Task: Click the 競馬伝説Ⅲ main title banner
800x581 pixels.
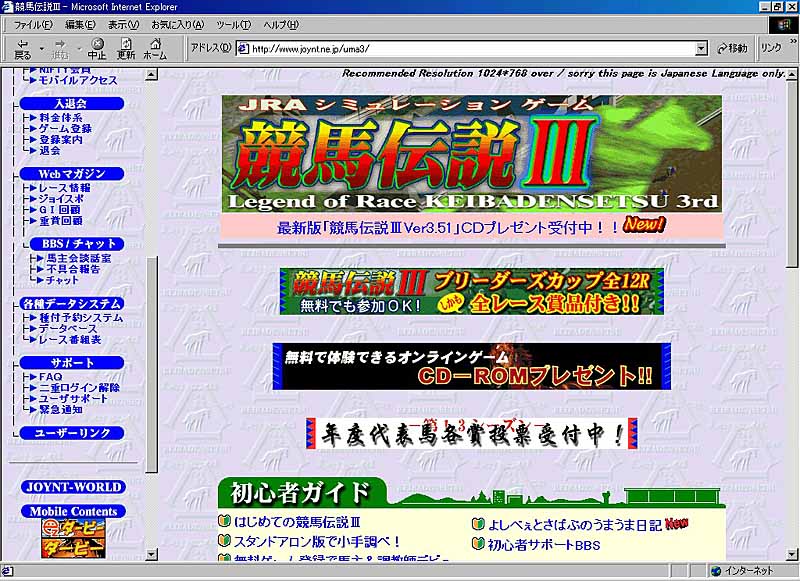Action: point(472,154)
